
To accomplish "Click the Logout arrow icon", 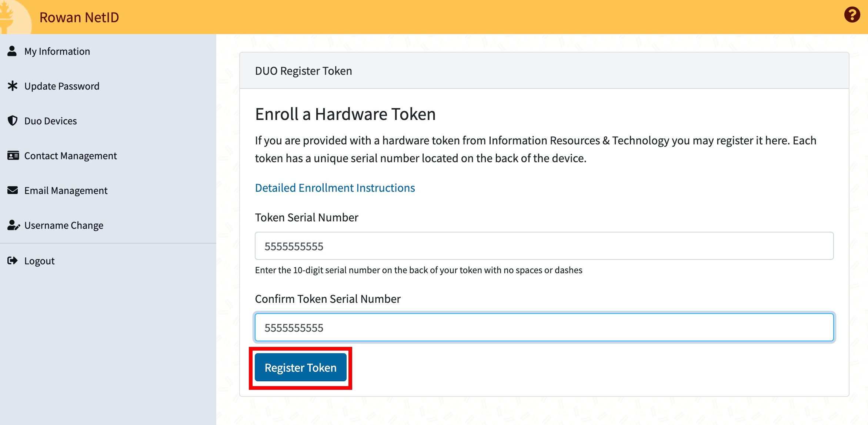I will pos(13,261).
